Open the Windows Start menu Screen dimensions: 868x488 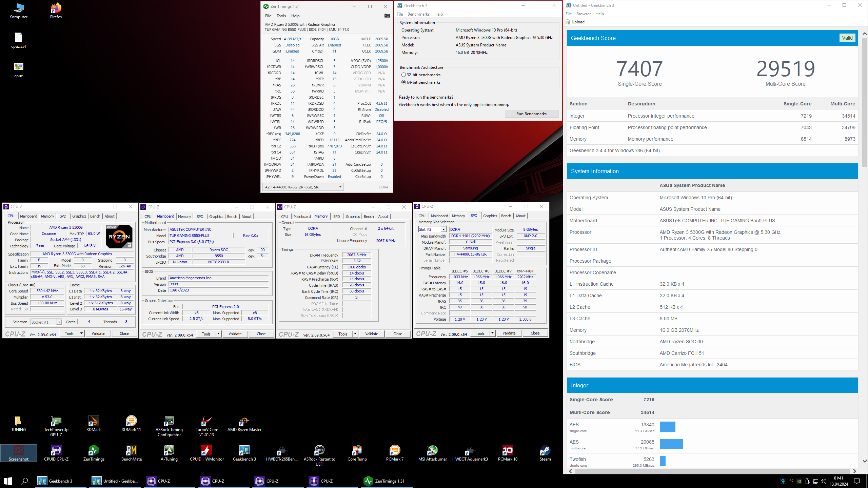pos(8,481)
